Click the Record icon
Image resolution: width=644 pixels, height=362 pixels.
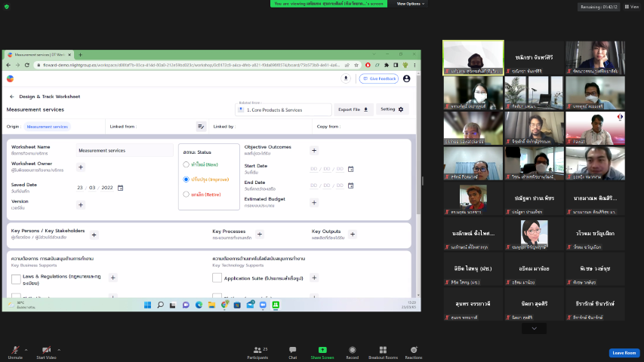(x=352, y=351)
